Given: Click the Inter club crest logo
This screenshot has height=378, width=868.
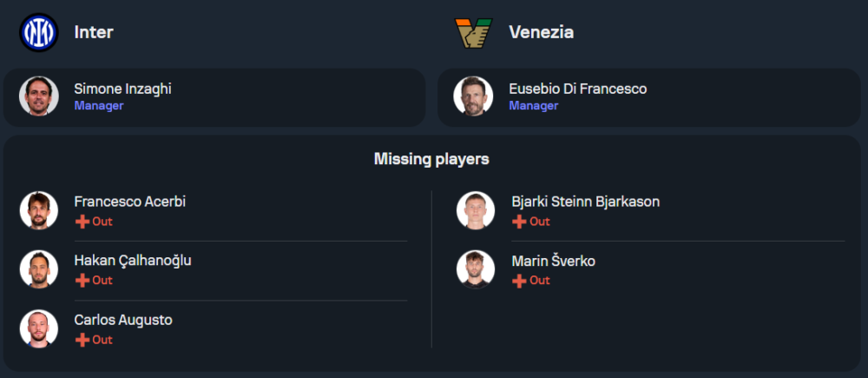Looking at the screenshot, I should pos(38,32).
